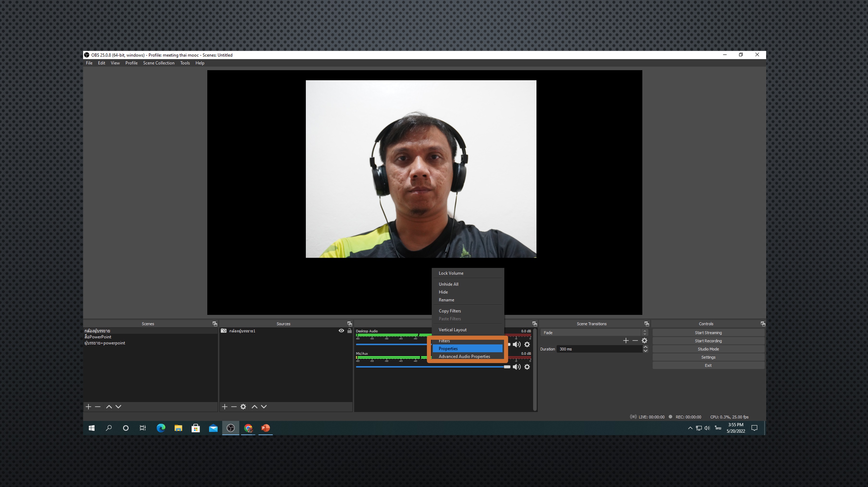This screenshot has width=868, height=487.
Task: Open the Help menu
Action: click(x=200, y=63)
